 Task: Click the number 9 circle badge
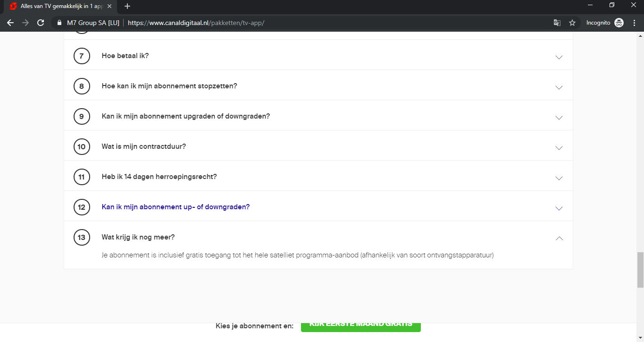(82, 116)
